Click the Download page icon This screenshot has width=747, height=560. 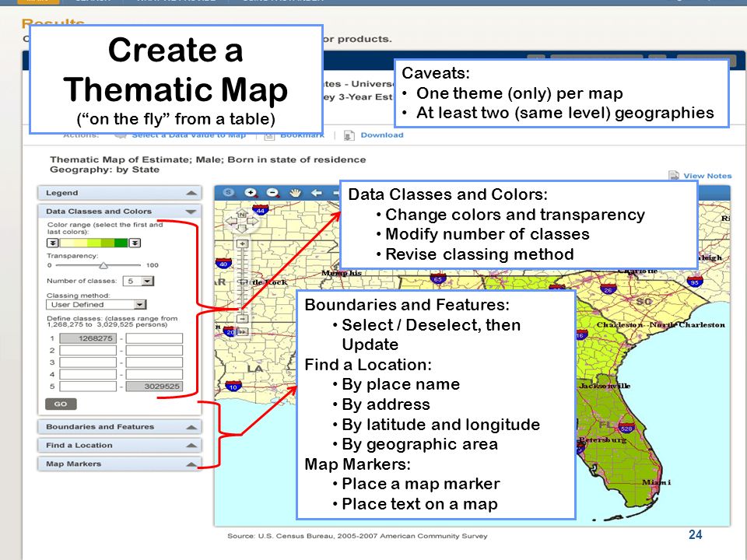[x=349, y=135]
